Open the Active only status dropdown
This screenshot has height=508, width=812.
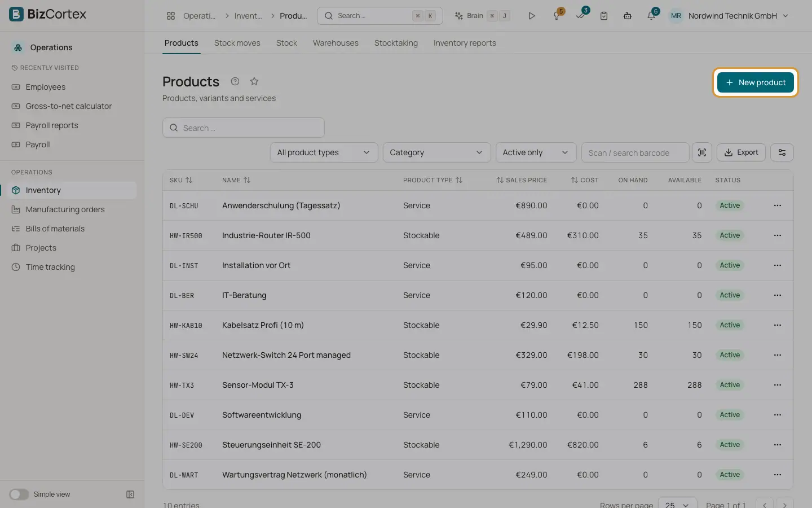tap(536, 152)
